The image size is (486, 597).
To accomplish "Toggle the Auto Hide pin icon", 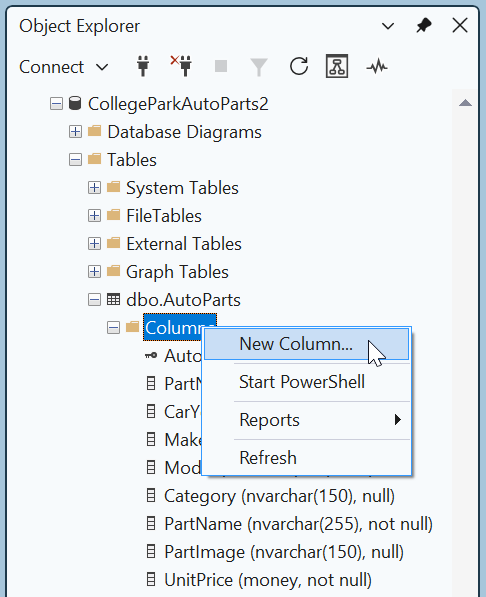I will [424, 26].
